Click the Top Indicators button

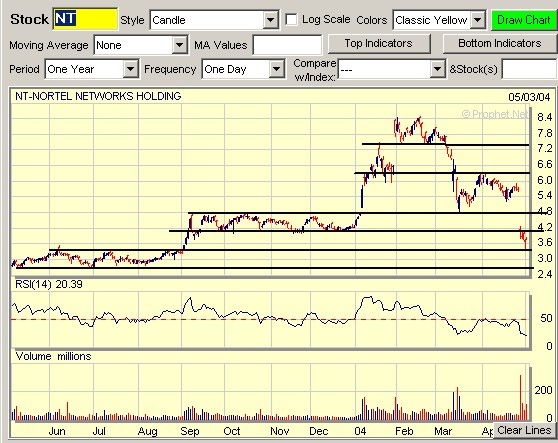[x=379, y=44]
